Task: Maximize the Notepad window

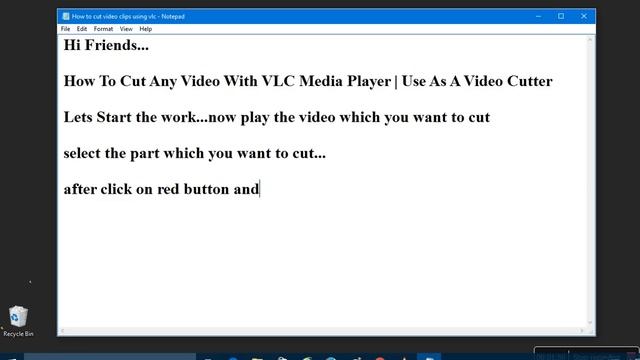Action: [561, 16]
